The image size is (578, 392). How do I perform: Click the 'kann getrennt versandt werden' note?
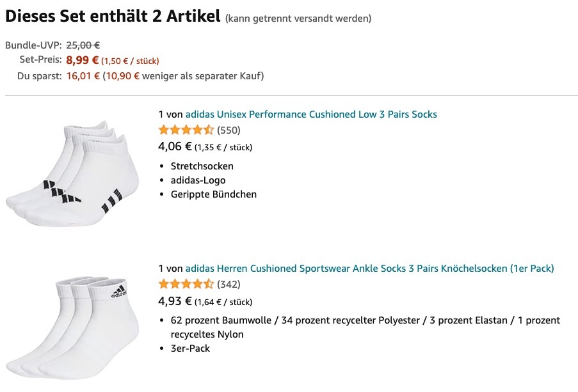[x=298, y=18]
